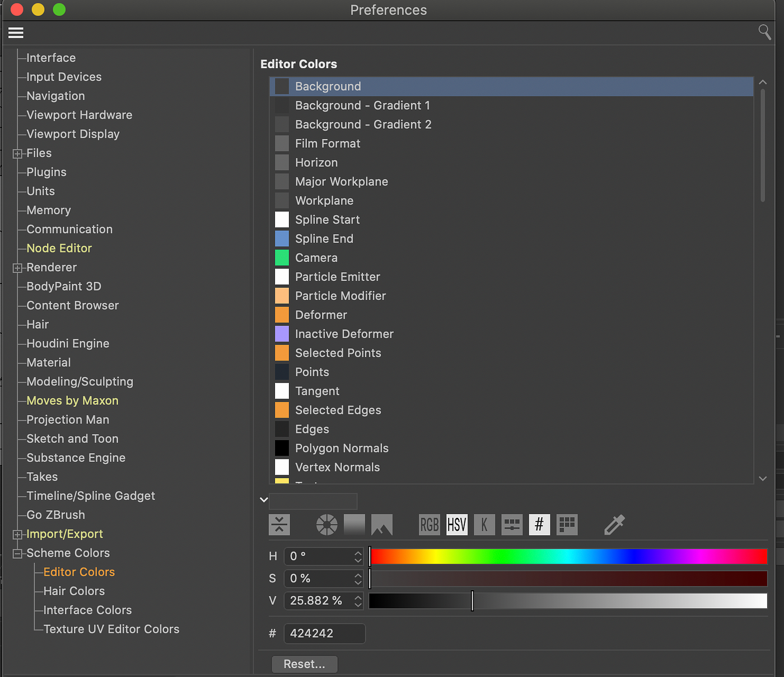Click the color list scroll-up arrow

coord(763,82)
